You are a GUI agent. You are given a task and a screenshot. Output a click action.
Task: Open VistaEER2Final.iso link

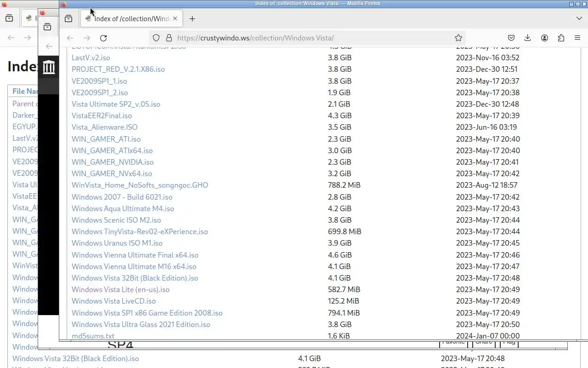pos(102,115)
